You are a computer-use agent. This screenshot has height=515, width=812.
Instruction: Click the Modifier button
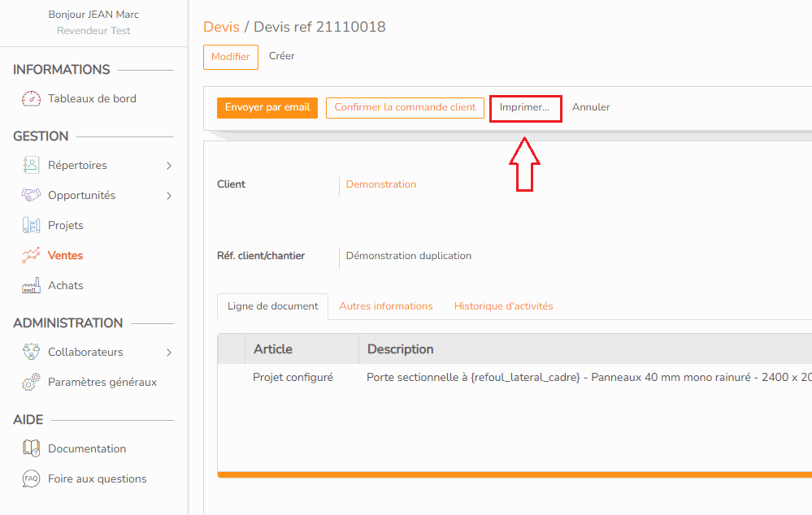pos(231,57)
